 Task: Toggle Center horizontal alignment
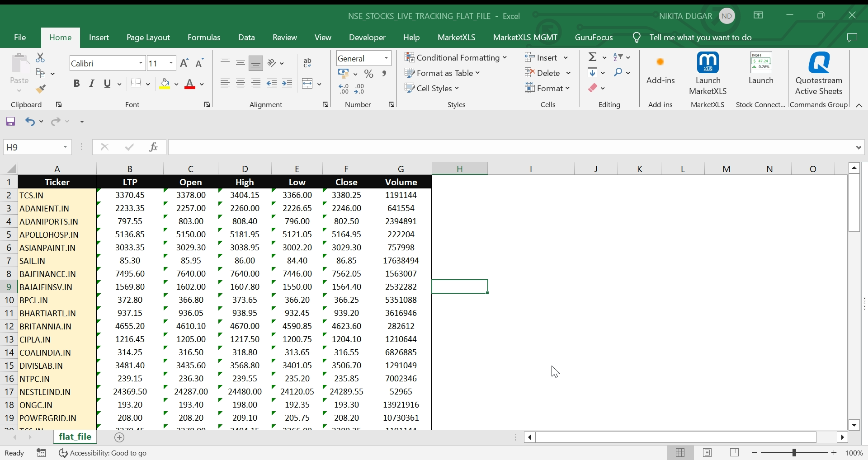241,84
